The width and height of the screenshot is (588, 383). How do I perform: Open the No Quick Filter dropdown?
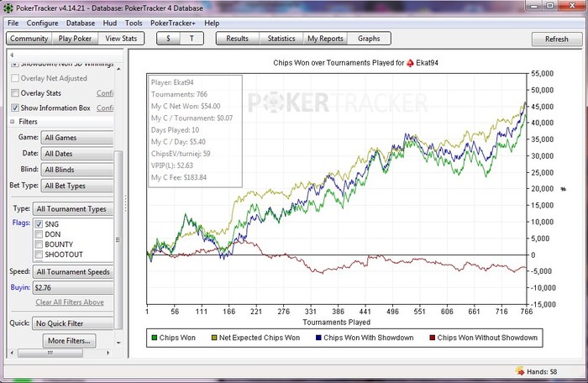73,323
